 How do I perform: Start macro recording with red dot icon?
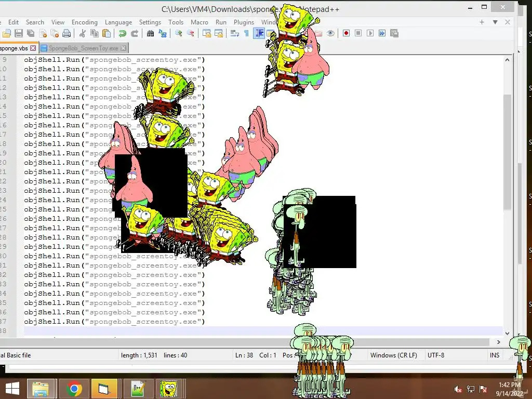[346, 33]
